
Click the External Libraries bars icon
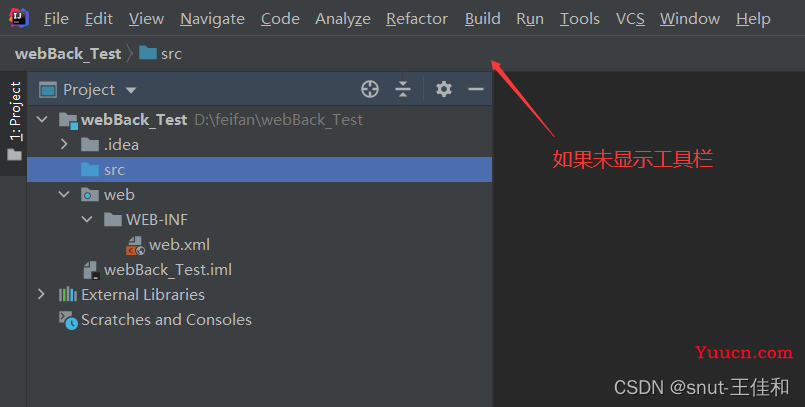68,295
